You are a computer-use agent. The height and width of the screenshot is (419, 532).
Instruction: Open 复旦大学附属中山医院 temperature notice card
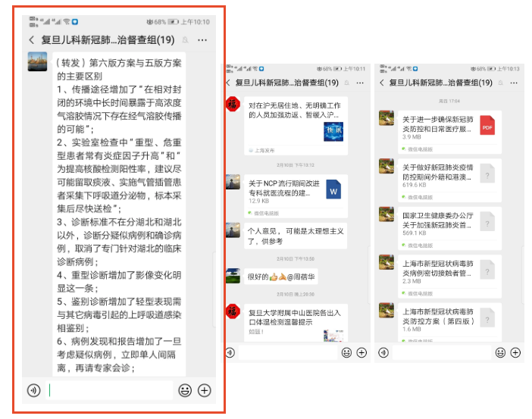tap(296, 323)
